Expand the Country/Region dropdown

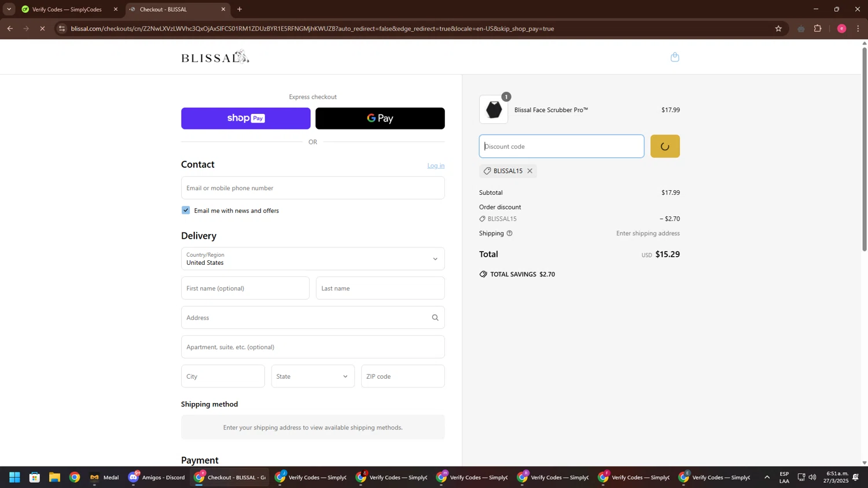click(312, 259)
